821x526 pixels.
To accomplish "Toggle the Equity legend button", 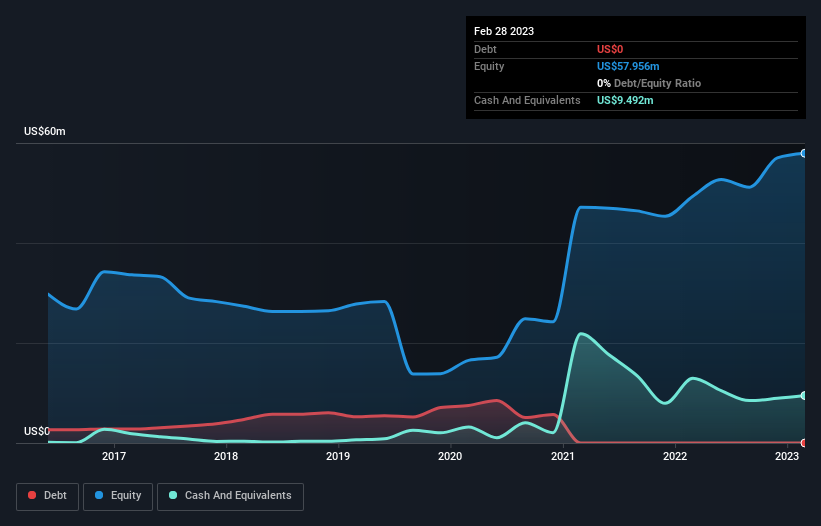I will [x=118, y=496].
